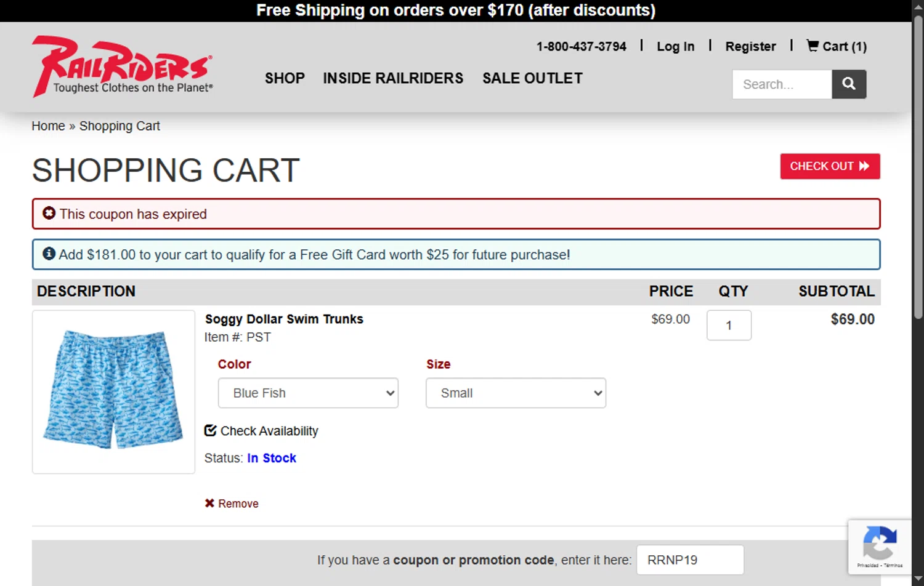Click the free shipping banner text
The height and width of the screenshot is (586, 924).
456,10
